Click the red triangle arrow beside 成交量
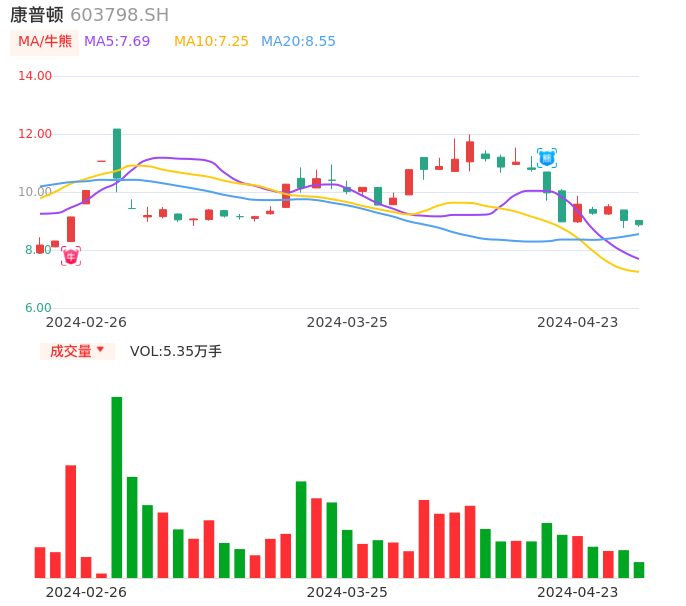This screenshot has width=686, height=606. 100,350
